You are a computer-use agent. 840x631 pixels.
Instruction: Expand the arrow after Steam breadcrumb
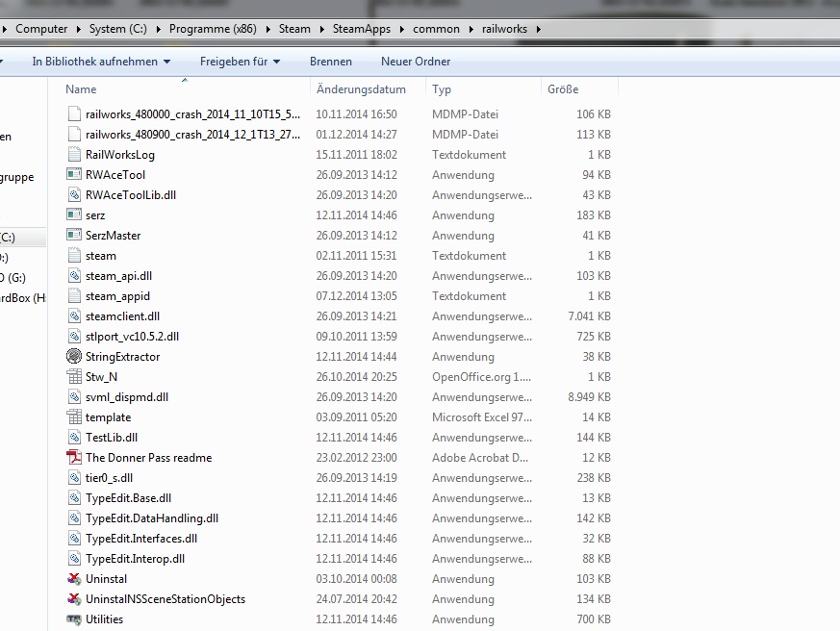pos(322,29)
